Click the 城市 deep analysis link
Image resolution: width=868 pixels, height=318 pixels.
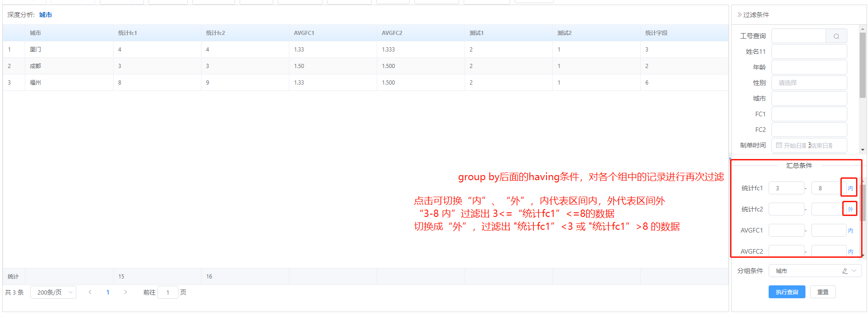tap(46, 15)
